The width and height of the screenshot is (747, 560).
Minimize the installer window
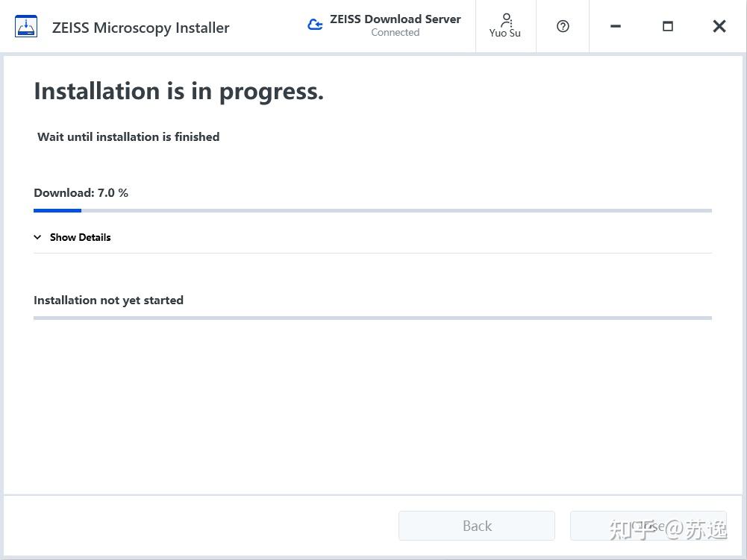[615, 26]
